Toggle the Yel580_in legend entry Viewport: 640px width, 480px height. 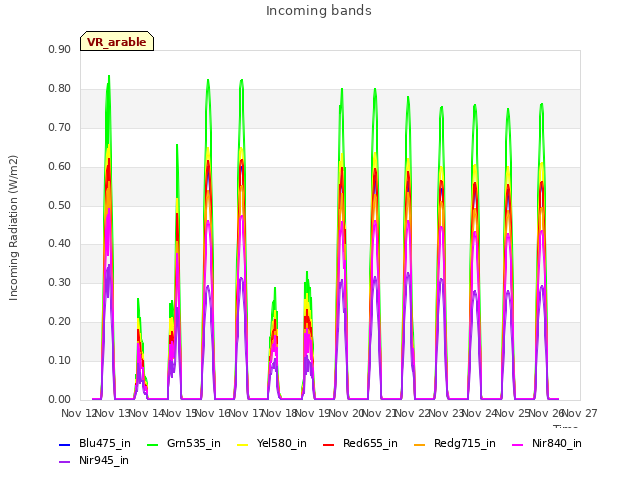[x=272, y=443]
